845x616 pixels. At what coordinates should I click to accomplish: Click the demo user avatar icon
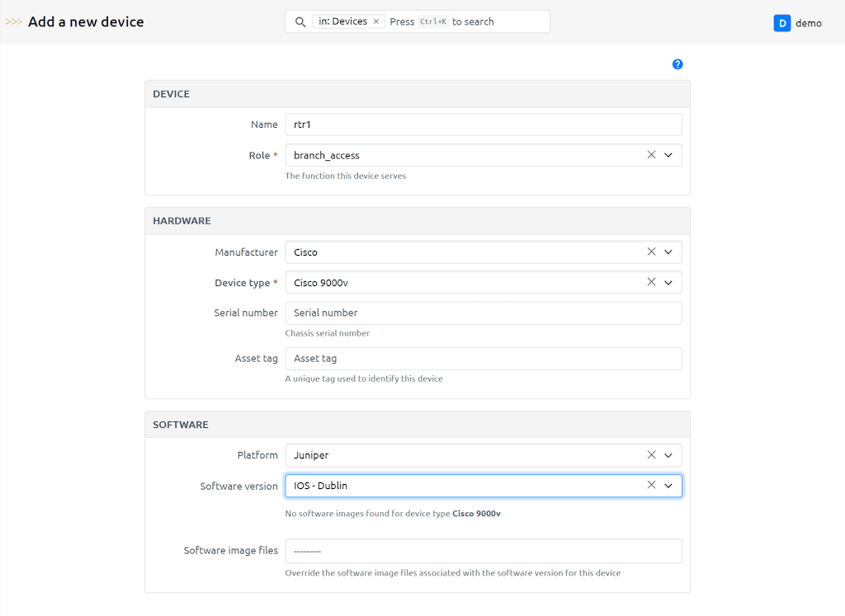tap(781, 23)
